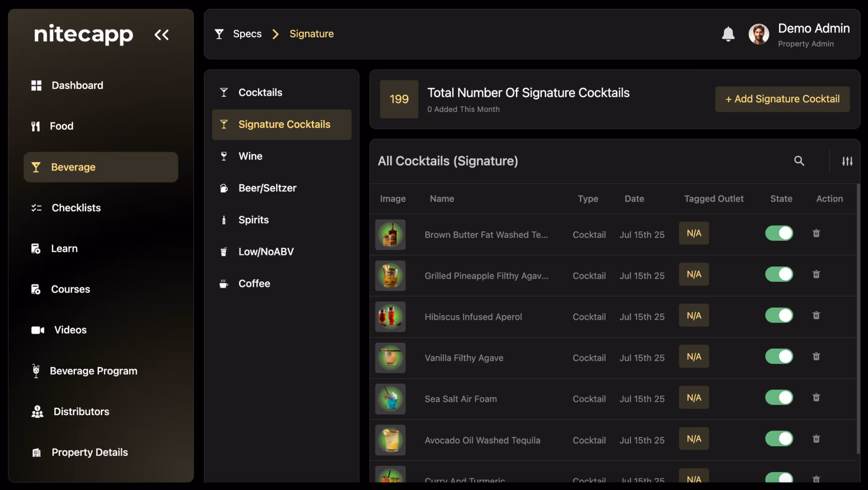Open the search in All Cocktails panel

(799, 161)
